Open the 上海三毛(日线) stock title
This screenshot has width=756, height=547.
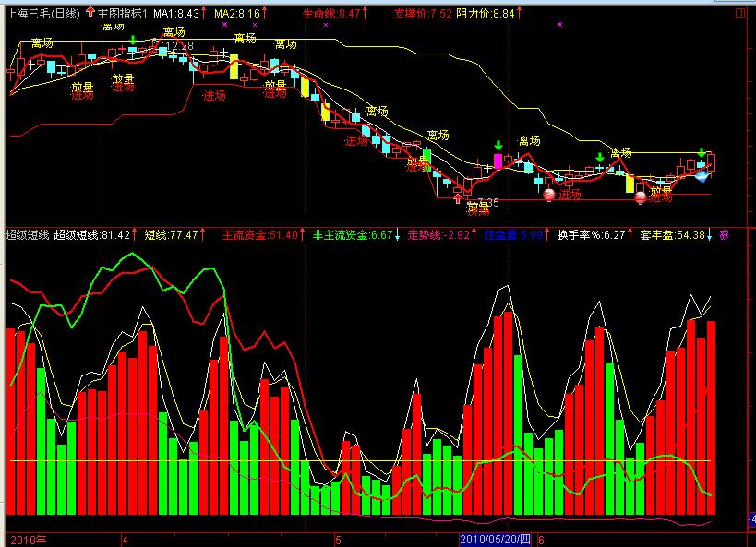coord(42,13)
